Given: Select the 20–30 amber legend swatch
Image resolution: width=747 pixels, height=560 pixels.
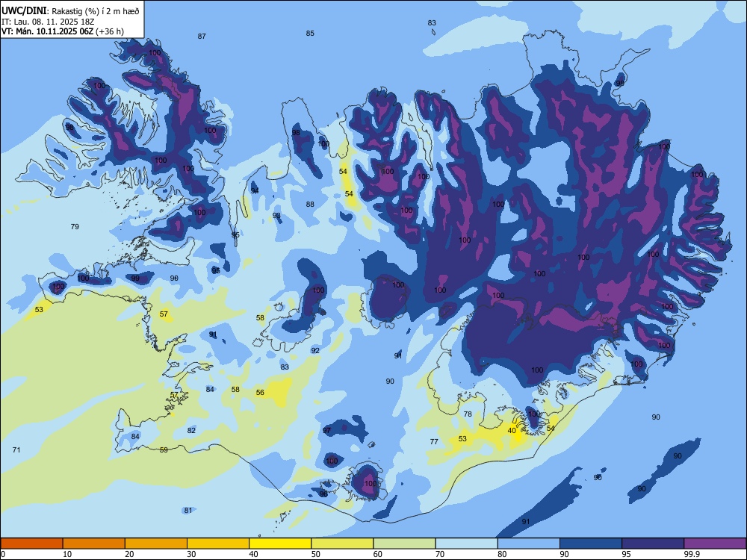Looking at the screenshot, I should (156, 544).
